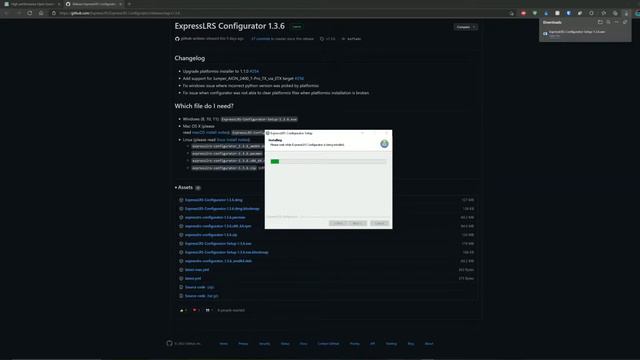Click the GitHub logo in the footer
This screenshot has width=640, height=360.
pos(169,343)
